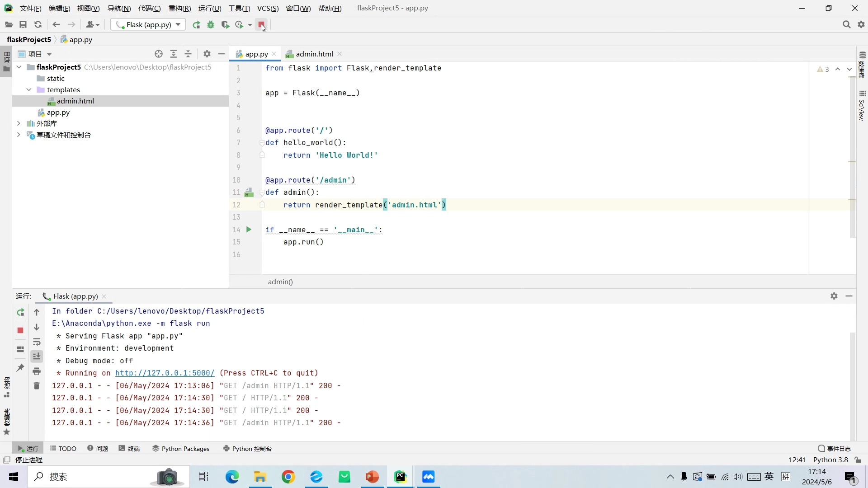Click Save All floppy disk icon

click(x=23, y=25)
